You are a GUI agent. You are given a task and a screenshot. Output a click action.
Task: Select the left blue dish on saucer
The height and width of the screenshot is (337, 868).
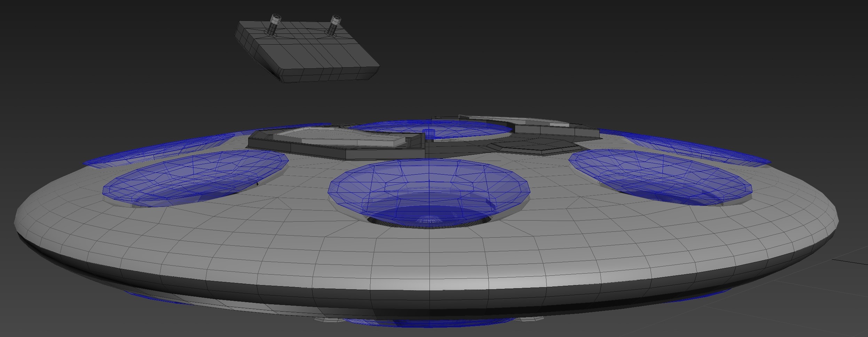click(196, 178)
